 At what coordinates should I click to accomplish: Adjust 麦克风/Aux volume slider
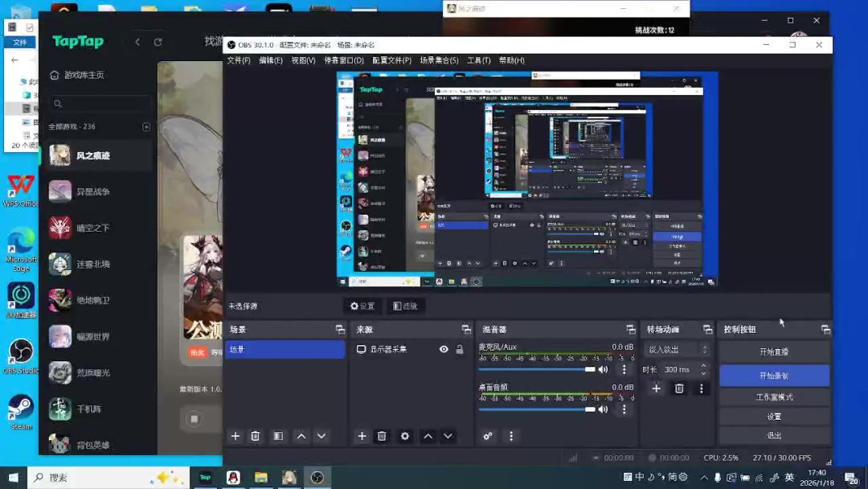pos(537,369)
